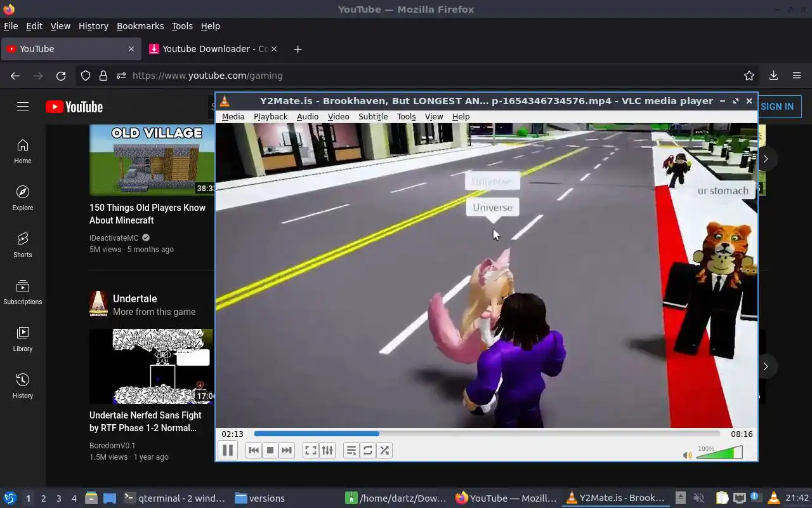Open VLC Subtitle menu
The image size is (812, 508).
point(373,117)
